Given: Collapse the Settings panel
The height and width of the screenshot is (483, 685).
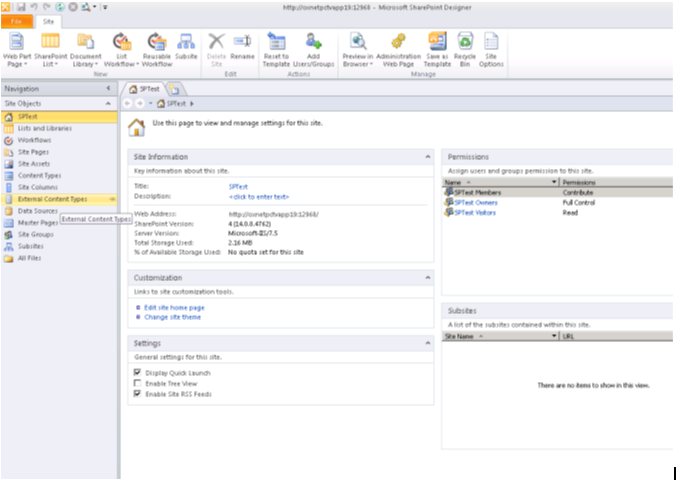Looking at the screenshot, I should tap(428, 343).
